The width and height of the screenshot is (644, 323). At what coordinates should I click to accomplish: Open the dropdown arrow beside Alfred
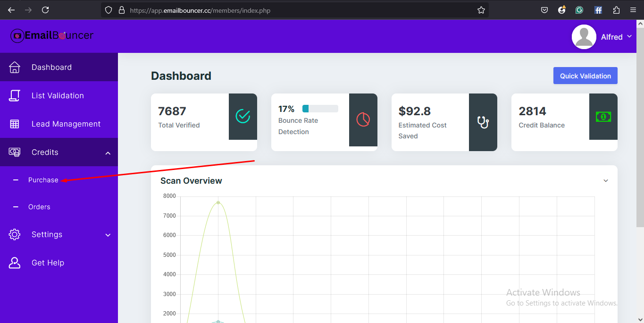629,36
